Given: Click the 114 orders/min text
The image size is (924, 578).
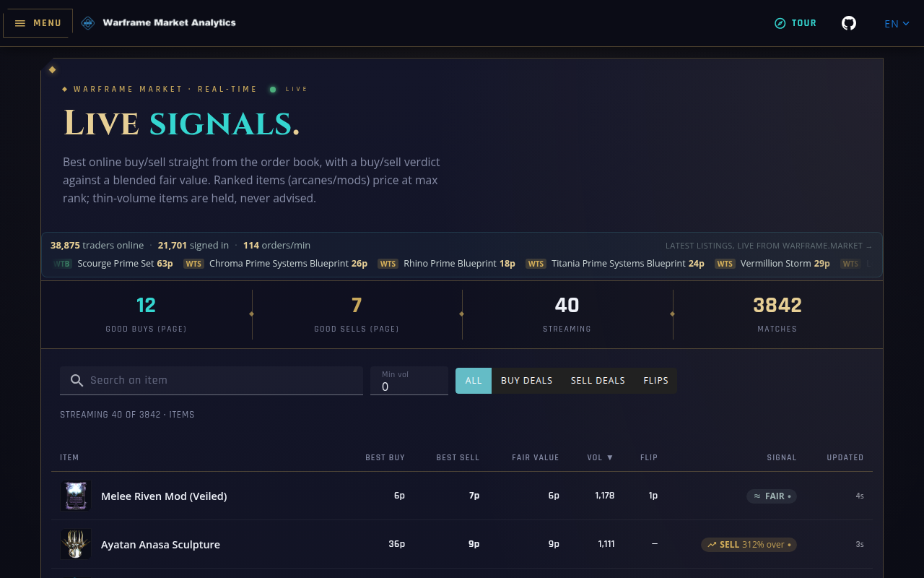Looking at the screenshot, I should click(x=276, y=246).
